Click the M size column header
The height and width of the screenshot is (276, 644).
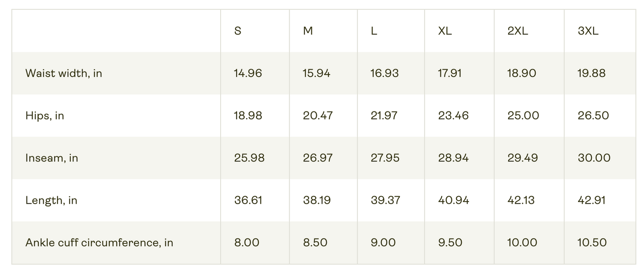coord(308,31)
